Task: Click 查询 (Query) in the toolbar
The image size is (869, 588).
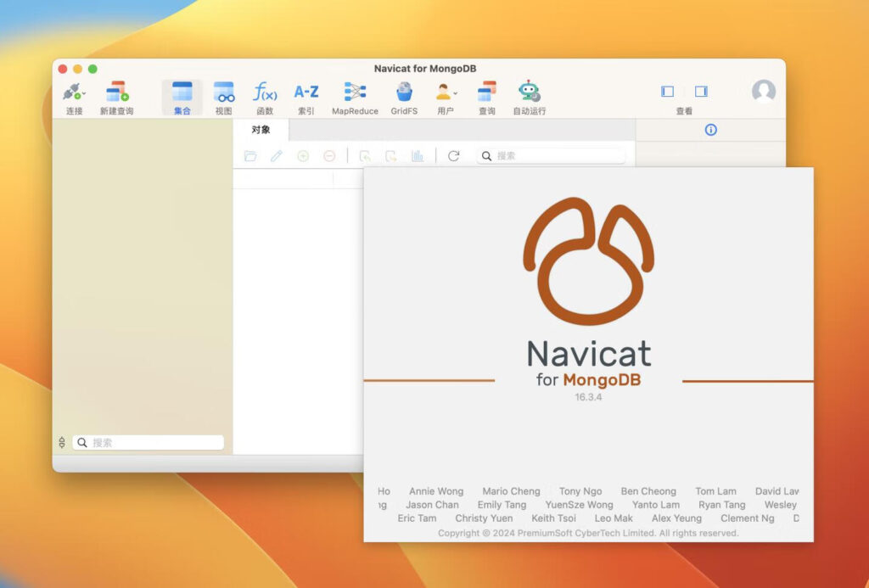Action: (x=485, y=93)
